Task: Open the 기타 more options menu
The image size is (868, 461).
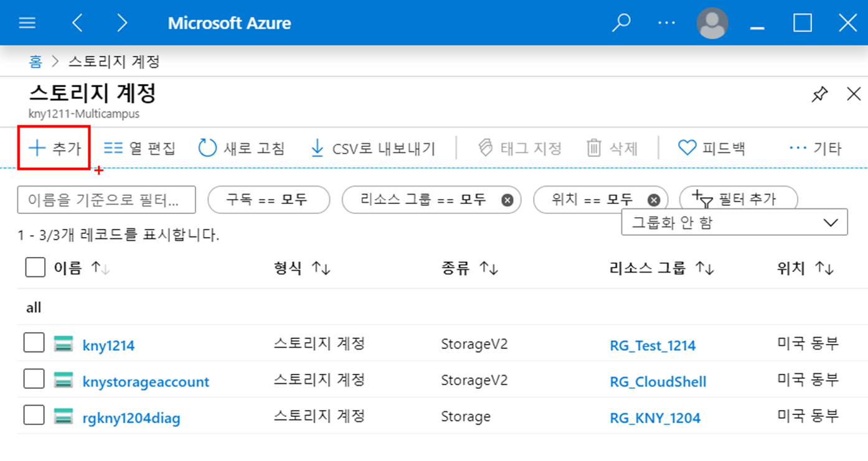Action: 814,148
